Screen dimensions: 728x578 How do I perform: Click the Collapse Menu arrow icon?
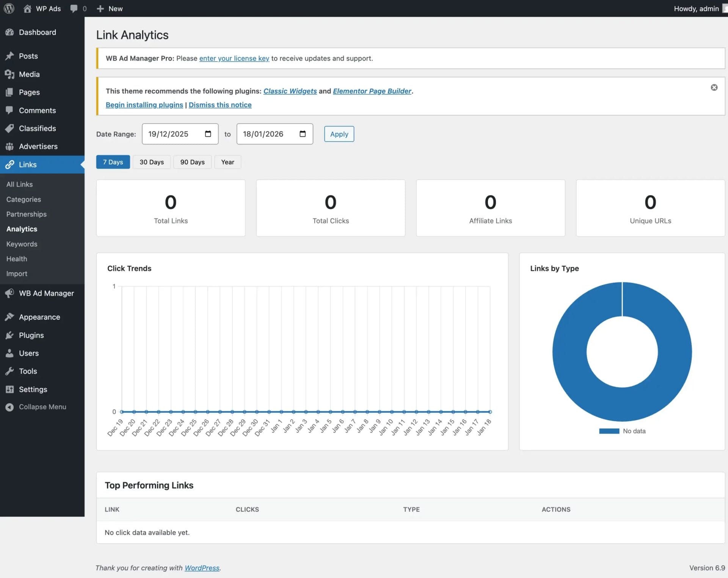coord(9,407)
